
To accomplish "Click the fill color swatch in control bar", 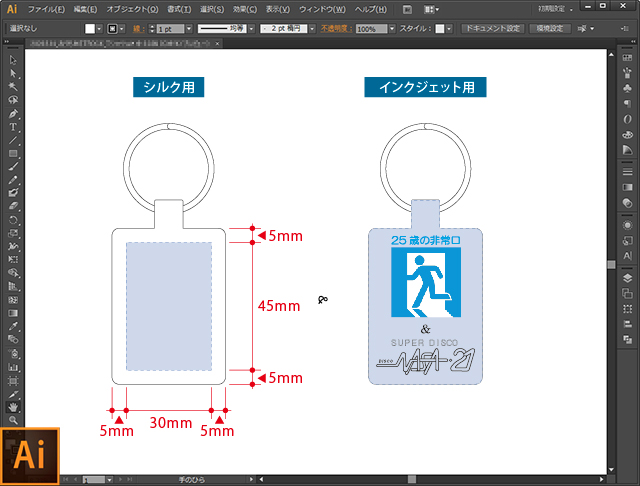I will point(90,29).
